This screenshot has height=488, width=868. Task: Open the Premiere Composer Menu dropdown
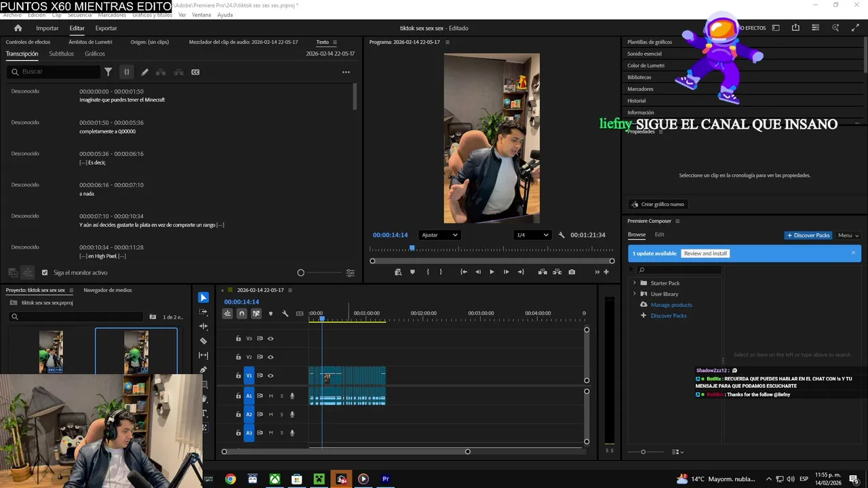click(848, 235)
